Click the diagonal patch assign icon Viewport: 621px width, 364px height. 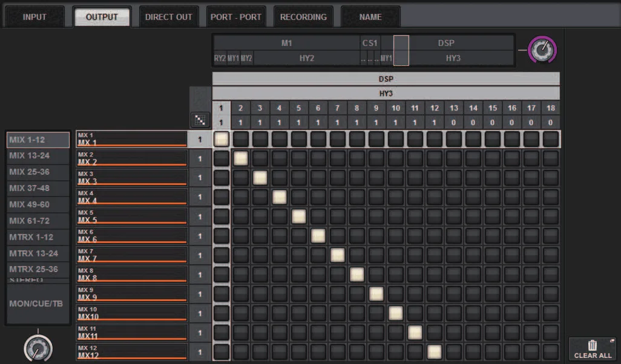click(x=200, y=120)
